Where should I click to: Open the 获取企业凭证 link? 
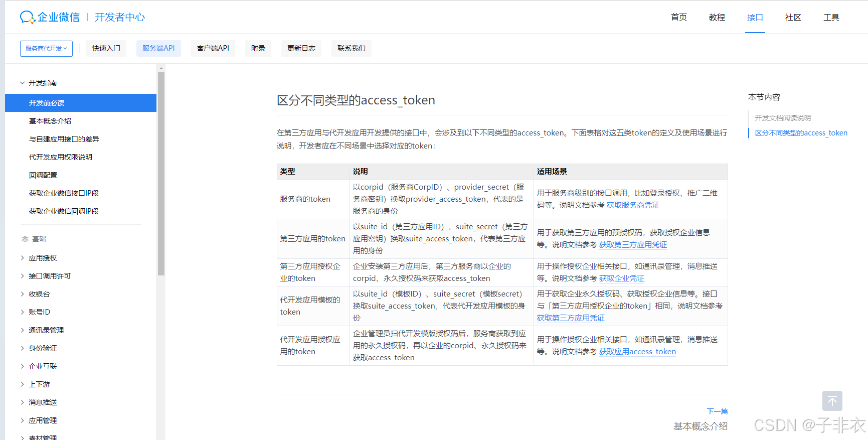point(622,278)
